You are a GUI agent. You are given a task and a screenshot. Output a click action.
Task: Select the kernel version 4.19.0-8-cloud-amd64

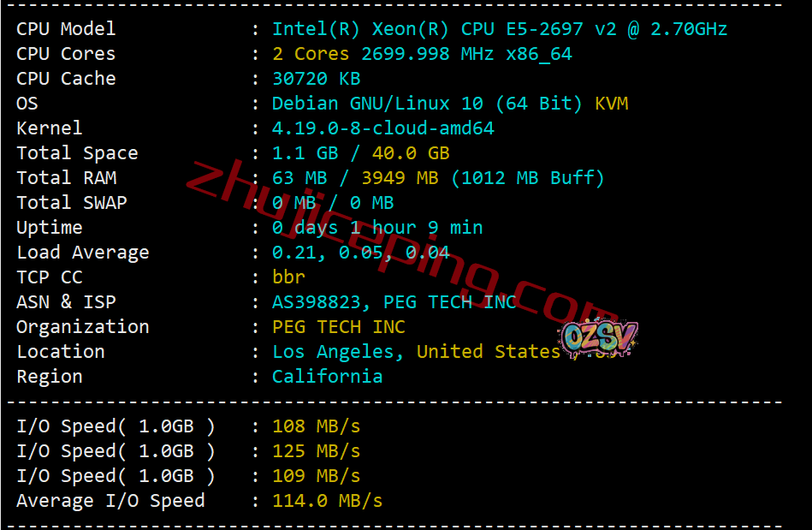click(383, 128)
